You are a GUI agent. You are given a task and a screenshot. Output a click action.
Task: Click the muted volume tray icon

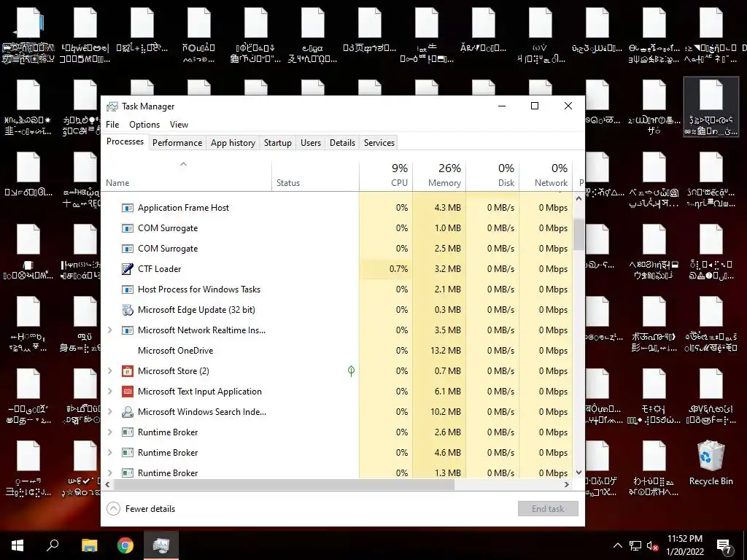tap(653, 545)
